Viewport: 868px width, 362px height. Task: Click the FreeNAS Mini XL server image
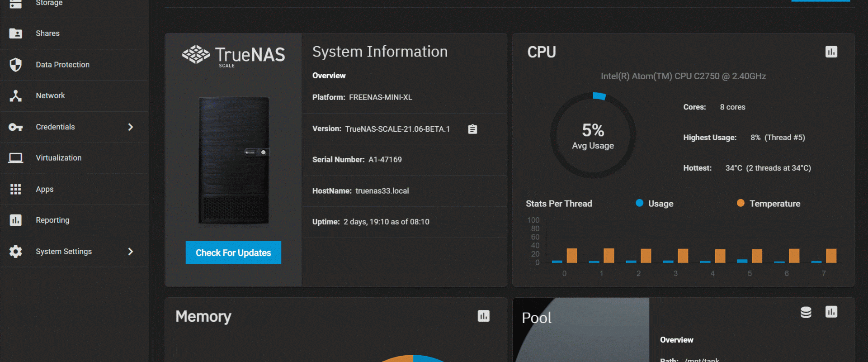coord(234,161)
